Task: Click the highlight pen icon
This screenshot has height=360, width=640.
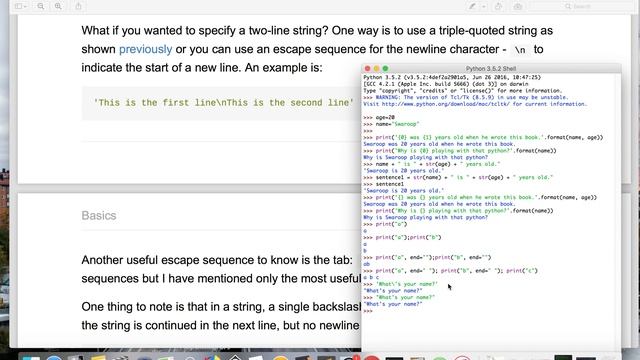Action: [473, 6]
